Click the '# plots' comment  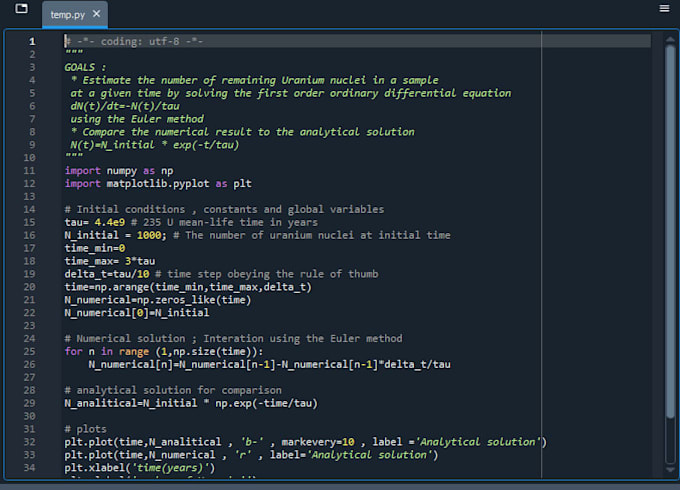[85, 429]
